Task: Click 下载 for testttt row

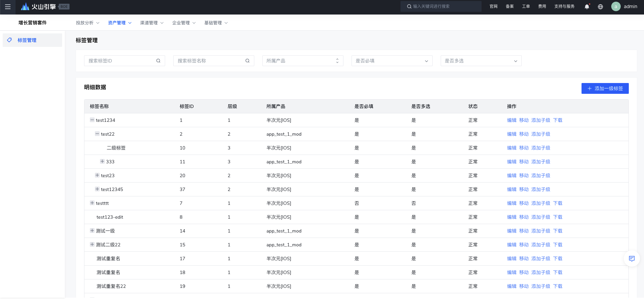Action: tap(558, 203)
